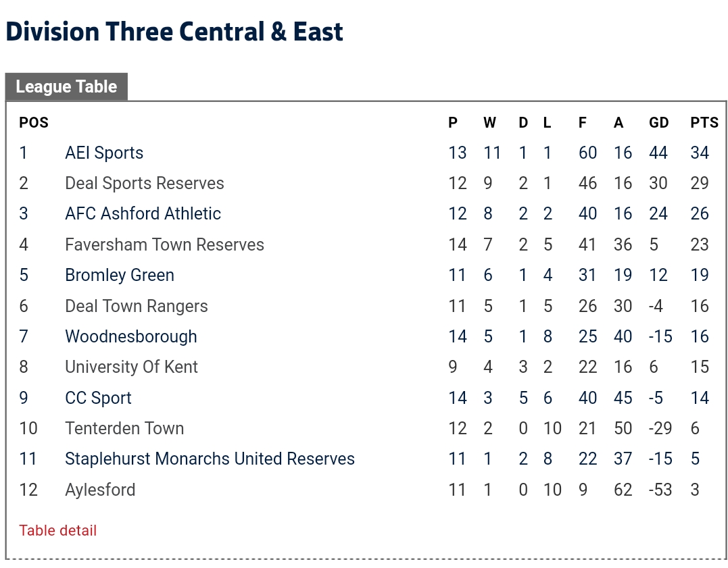Open Bromley Green team page
The height and width of the screenshot is (568, 728).
(120, 276)
